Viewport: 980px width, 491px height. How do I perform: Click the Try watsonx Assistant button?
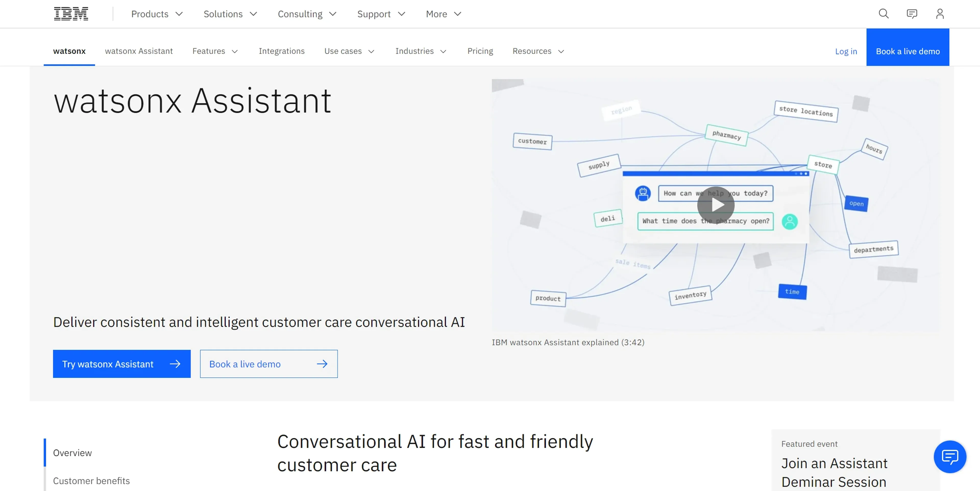[122, 364]
